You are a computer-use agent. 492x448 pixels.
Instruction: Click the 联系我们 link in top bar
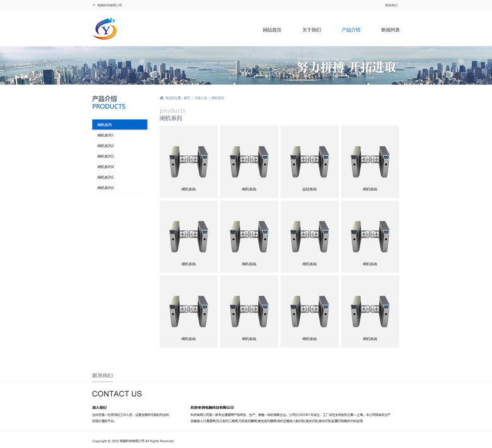pos(391,5)
